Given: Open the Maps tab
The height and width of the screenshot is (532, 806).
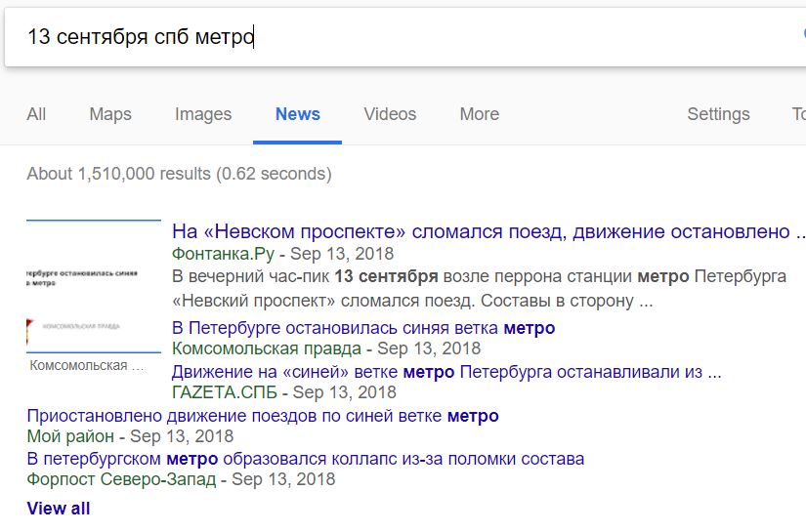Looking at the screenshot, I should coord(110,114).
